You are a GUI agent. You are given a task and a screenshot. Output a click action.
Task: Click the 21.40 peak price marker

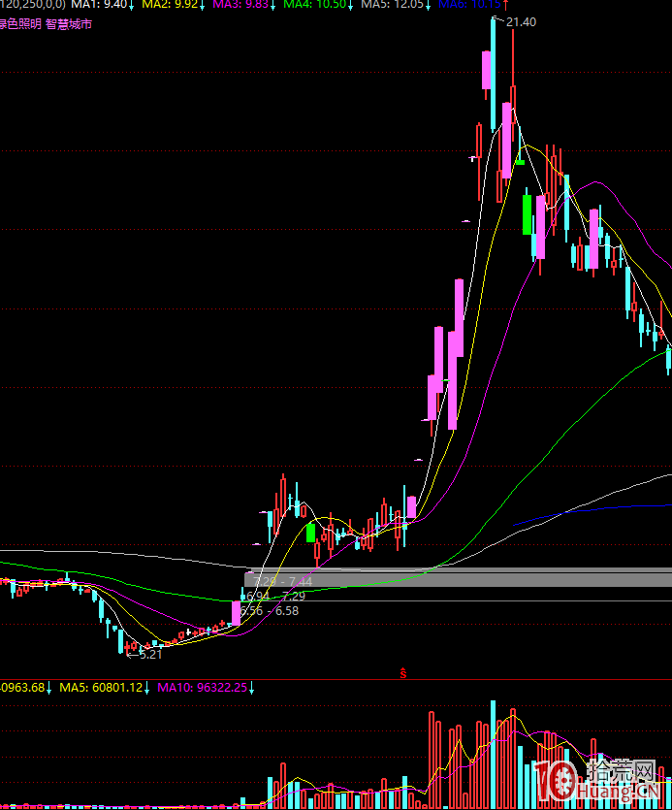[x=520, y=21]
